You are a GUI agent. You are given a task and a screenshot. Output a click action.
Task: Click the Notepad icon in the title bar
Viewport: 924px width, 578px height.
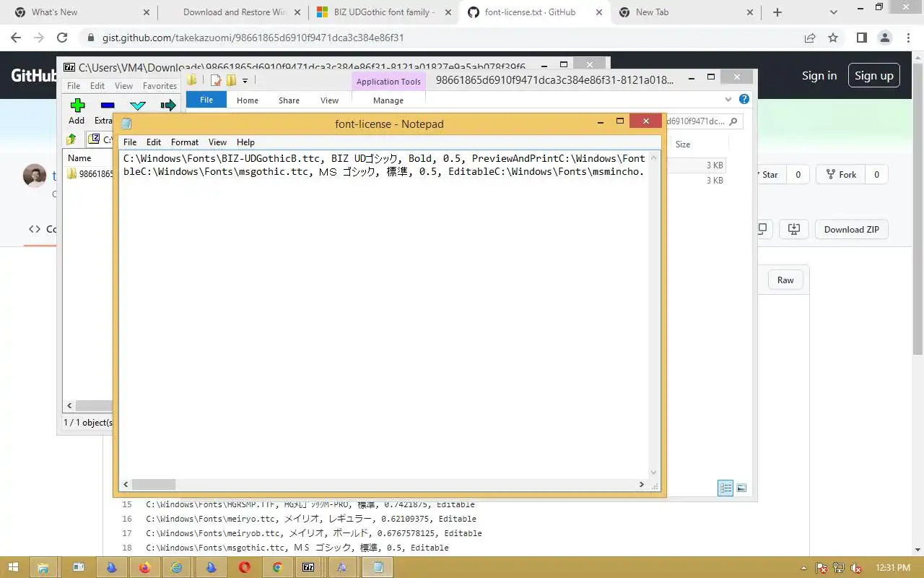[x=126, y=124]
